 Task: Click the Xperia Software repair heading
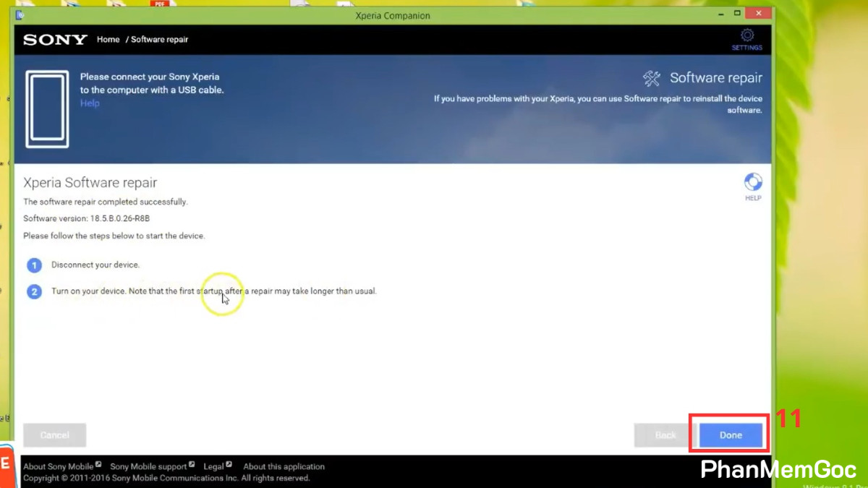pos(90,183)
